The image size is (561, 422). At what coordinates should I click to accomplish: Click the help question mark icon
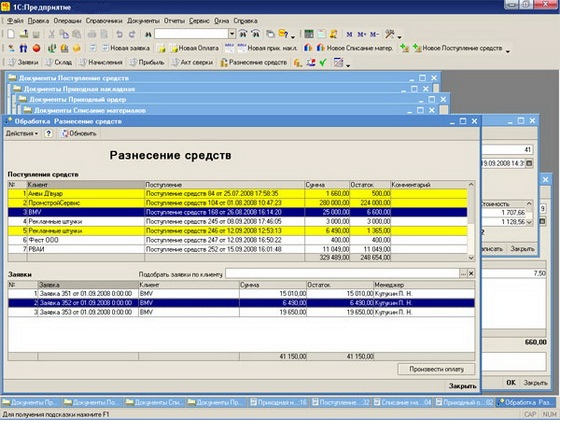(x=48, y=134)
